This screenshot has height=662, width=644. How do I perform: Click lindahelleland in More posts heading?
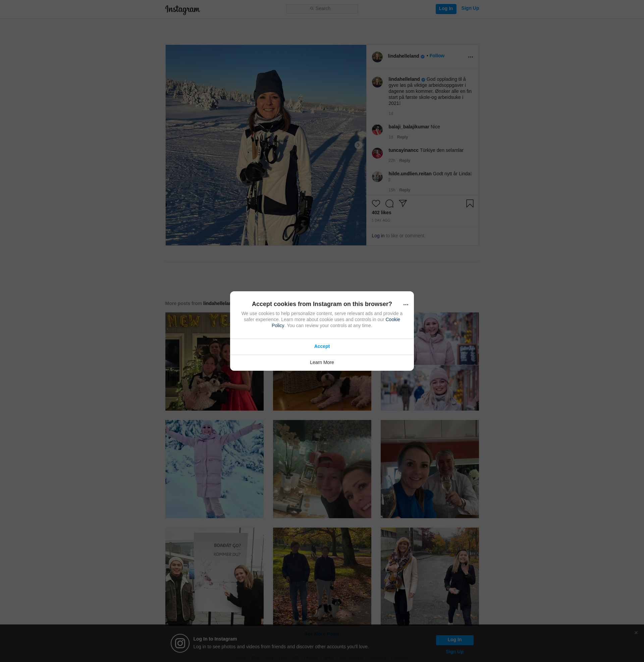click(216, 303)
